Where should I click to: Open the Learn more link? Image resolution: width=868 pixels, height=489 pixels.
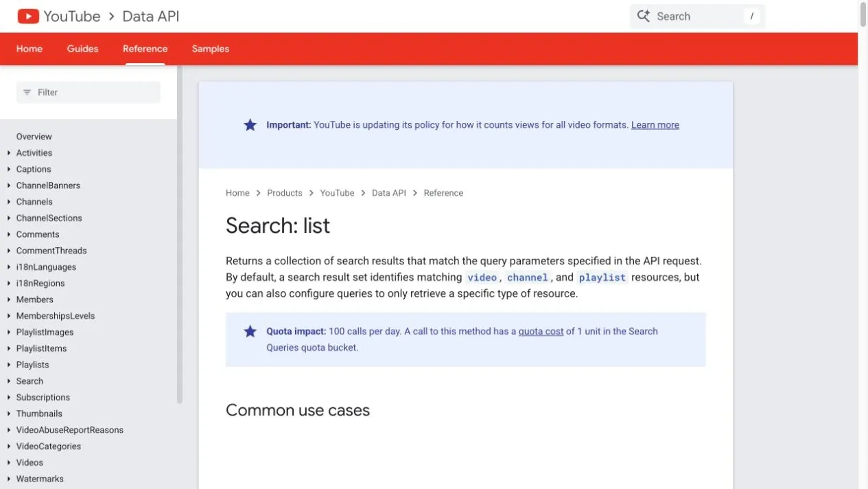pos(655,125)
